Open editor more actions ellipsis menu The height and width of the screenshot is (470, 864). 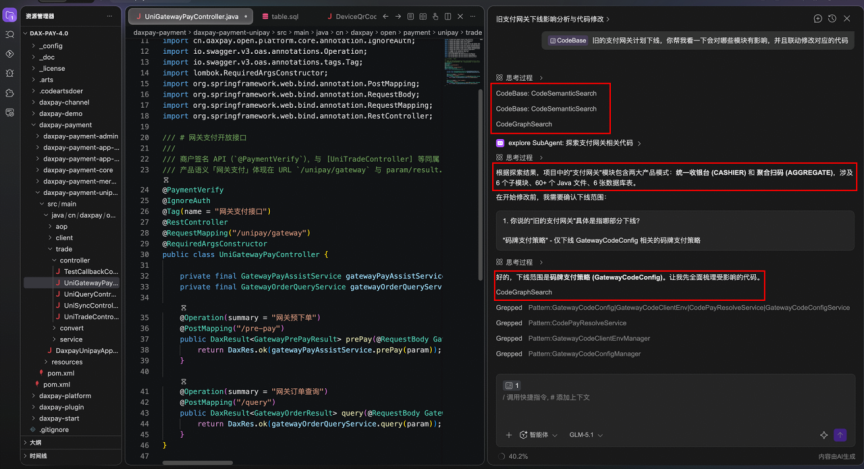[x=473, y=17]
